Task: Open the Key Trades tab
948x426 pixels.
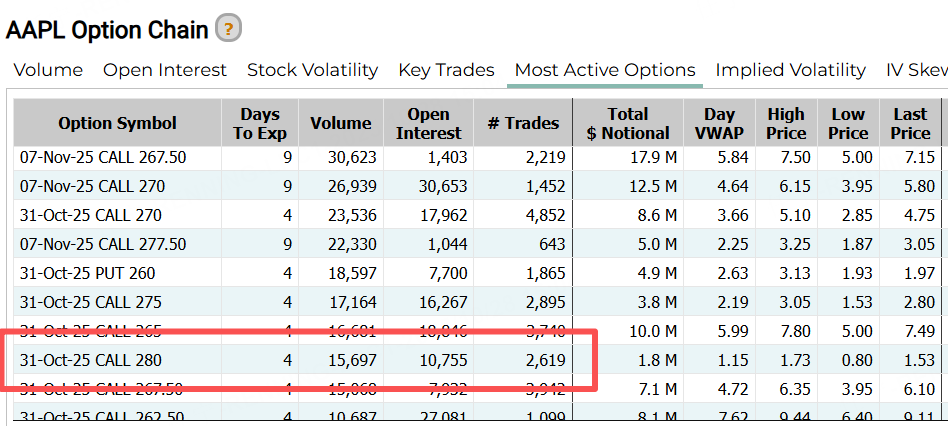Action: (x=446, y=70)
